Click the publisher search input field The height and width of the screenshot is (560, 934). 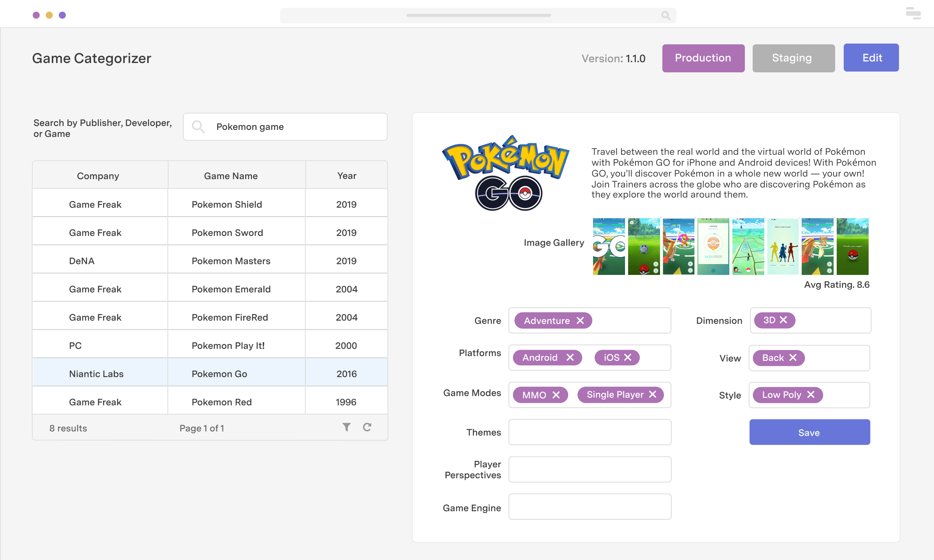point(285,126)
